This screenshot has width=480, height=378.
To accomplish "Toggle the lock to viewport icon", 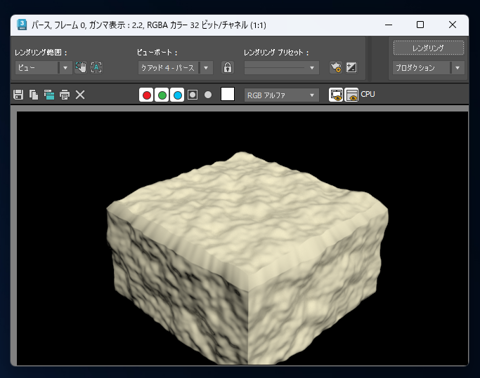I will point(228,68).
